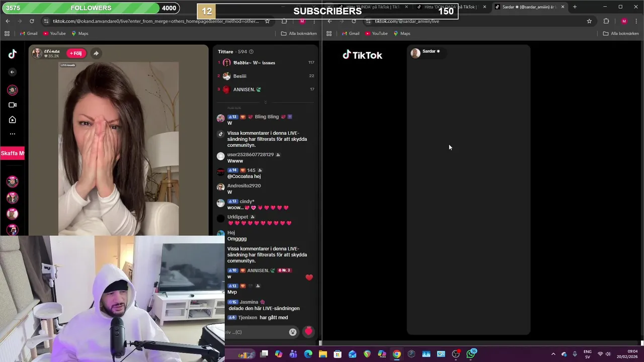Open the LIVE camera icon in sidebar

13,105
